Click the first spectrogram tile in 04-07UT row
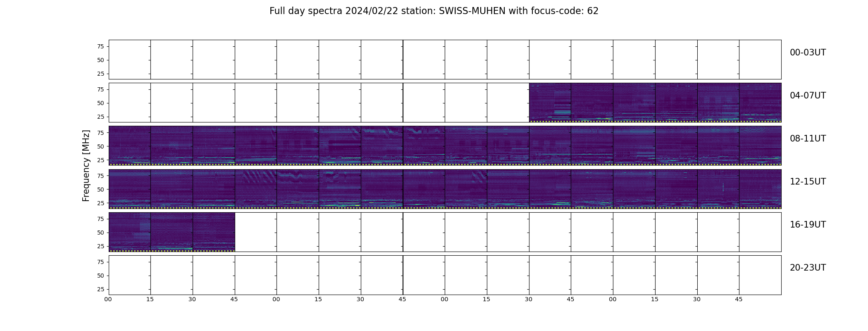 [x=550, y=103]
